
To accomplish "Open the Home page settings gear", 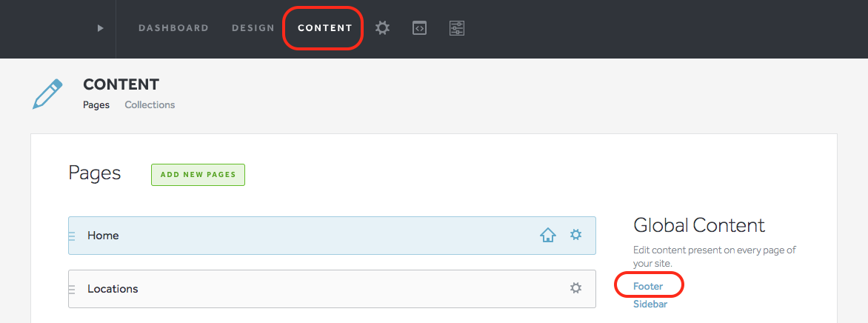I will click(x=575, y=235).
